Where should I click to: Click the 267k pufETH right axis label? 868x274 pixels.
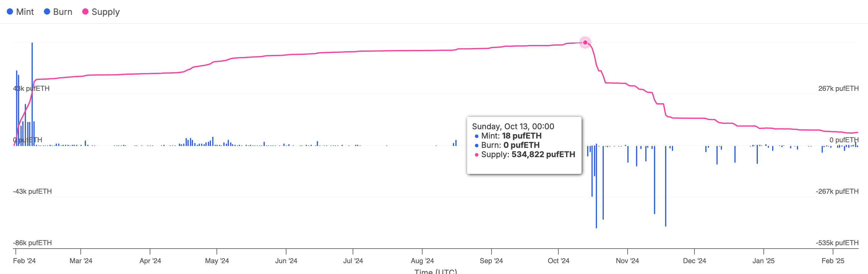click(x=838, y=88)
